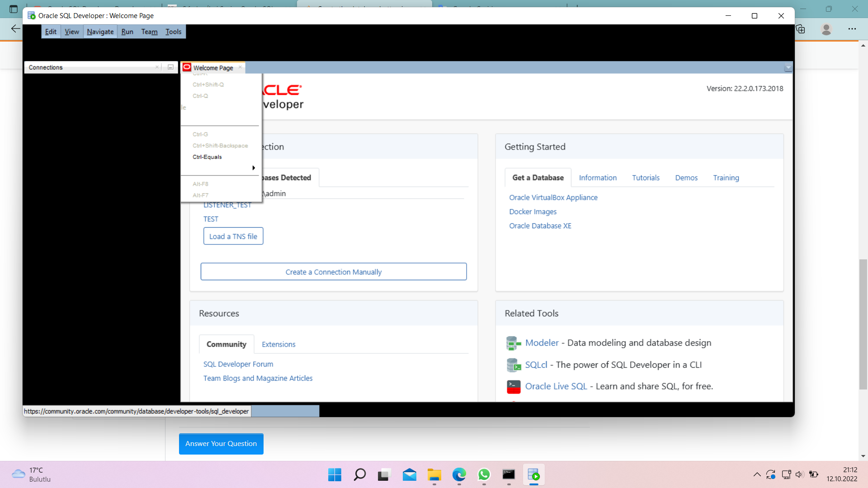Toggle the Information tab in Getting Started
Viewport: 868px width, 488px height.
[598, 178]
